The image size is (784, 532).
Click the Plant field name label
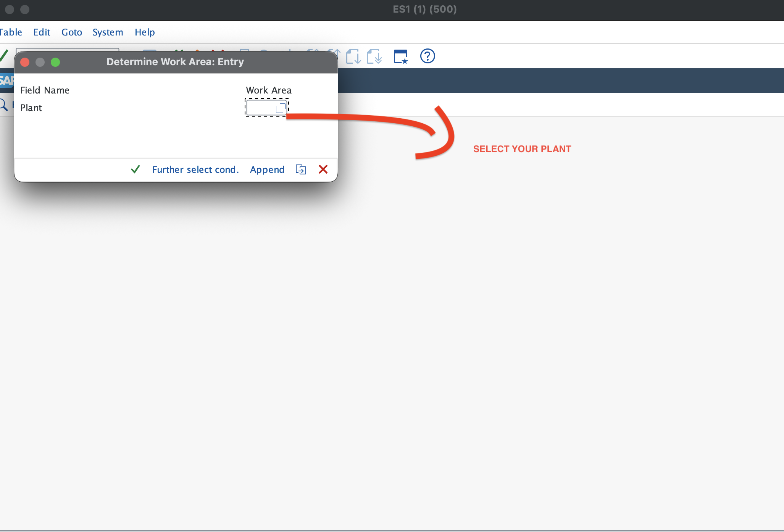(31, 108)
